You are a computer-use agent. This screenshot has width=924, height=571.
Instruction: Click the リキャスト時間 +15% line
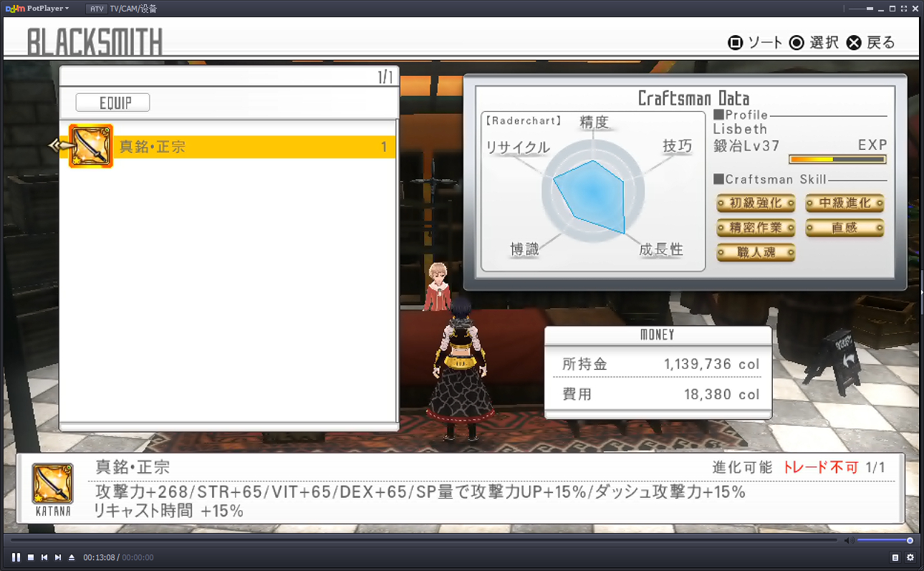coord(169,511)
